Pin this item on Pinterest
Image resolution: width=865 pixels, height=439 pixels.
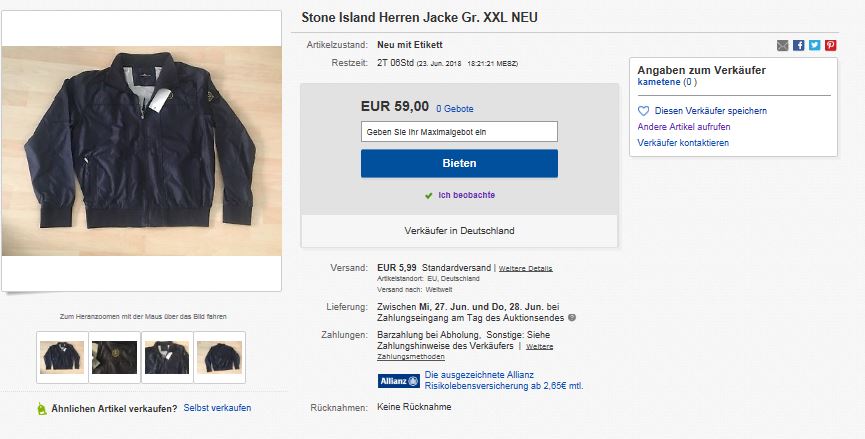point(830,45)
